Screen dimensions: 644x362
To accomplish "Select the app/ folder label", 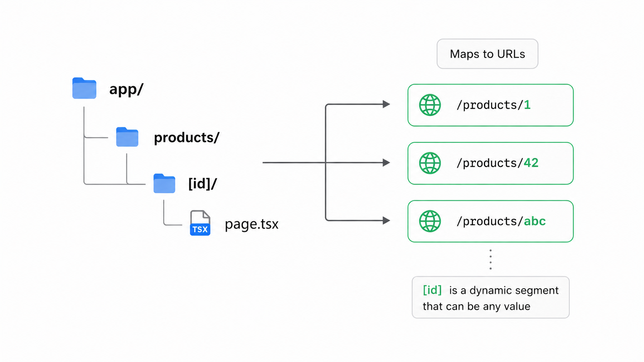I will 126,89.
